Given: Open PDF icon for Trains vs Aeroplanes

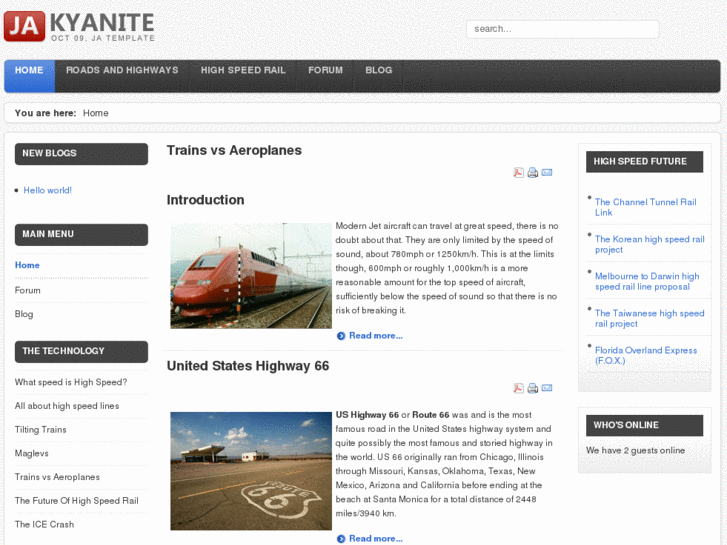Looking at the screenshot, I should pyautogui.click(x=518, y=173).
